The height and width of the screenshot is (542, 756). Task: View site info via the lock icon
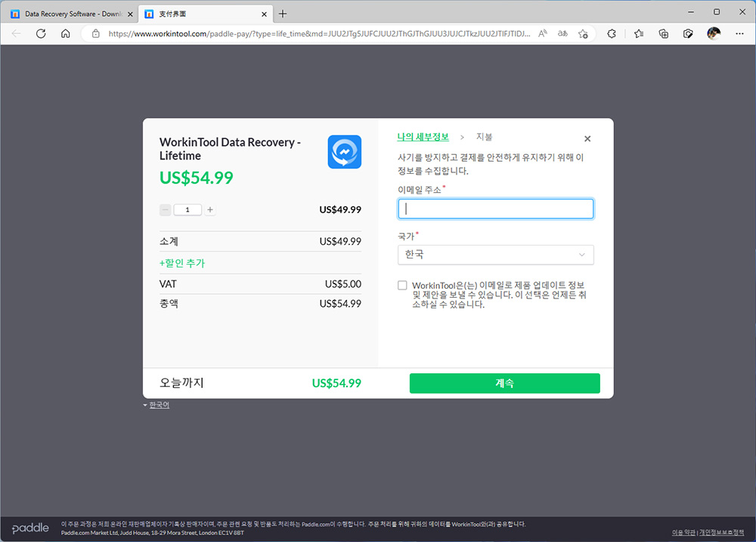(96, 34)
